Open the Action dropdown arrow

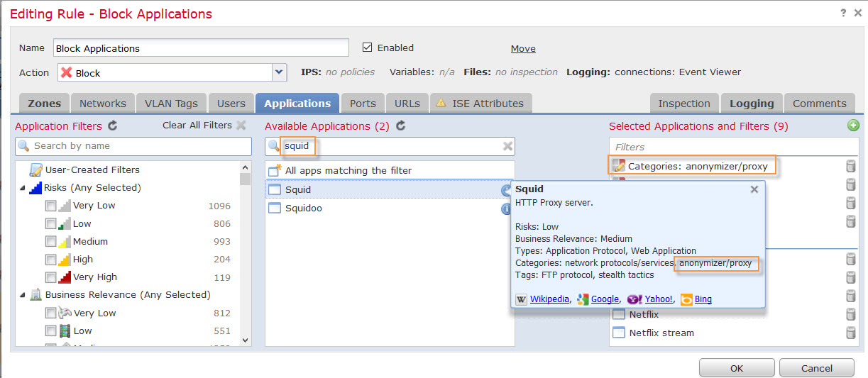279,72
